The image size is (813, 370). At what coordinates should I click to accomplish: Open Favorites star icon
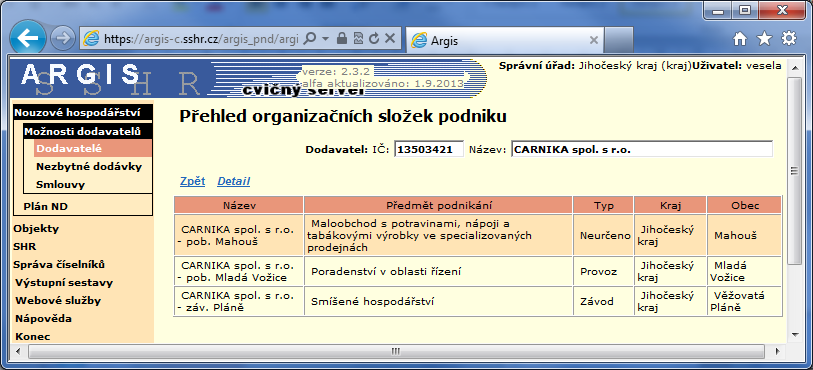coord(764,39)
